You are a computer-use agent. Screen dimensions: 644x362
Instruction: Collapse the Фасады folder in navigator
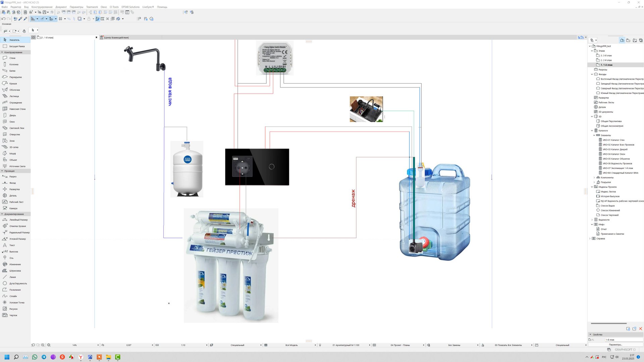click(x=592, y=74)
